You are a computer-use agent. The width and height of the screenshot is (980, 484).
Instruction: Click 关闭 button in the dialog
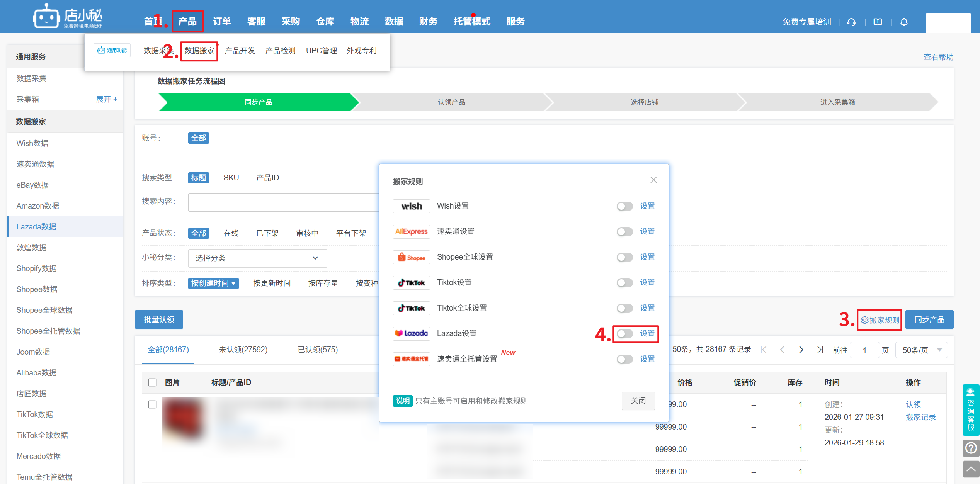click(x=638, y=401)
